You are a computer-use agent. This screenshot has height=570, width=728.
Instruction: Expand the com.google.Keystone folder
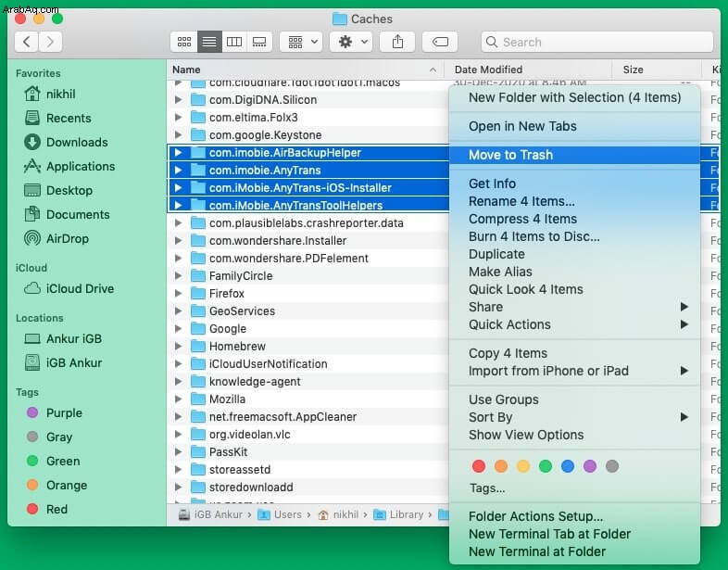[x=178, y=135]
